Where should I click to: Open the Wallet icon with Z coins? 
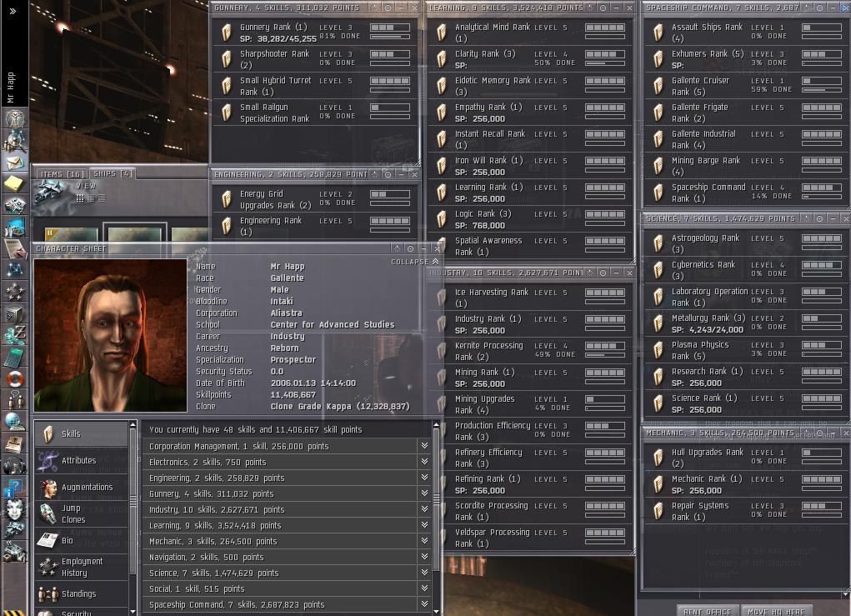15,335
